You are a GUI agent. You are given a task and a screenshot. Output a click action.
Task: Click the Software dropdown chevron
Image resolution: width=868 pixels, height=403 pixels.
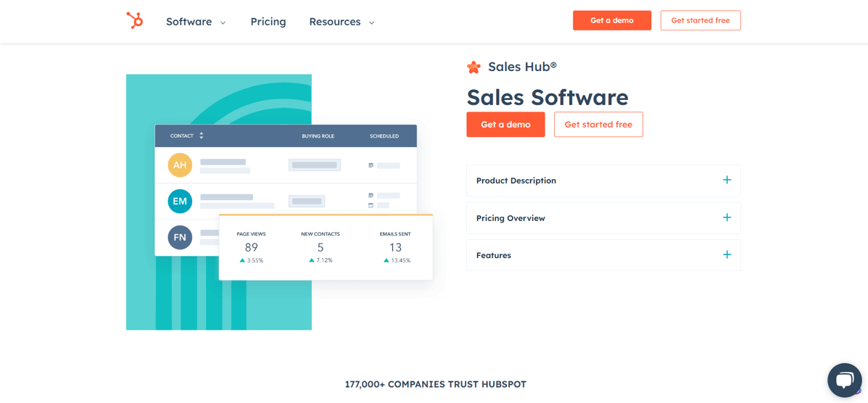tap(223, 22)
